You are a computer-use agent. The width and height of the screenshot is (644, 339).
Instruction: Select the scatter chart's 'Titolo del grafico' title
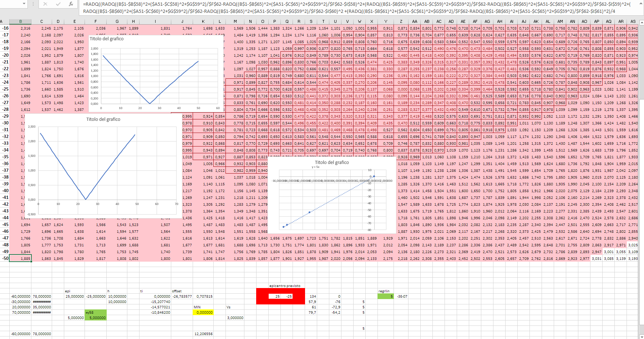tap(332, 162)
